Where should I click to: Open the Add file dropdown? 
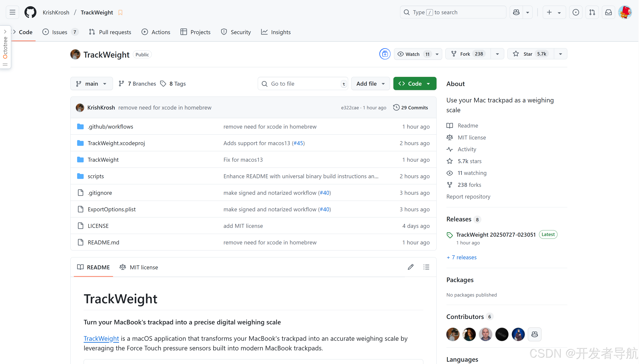pos(370,84)
